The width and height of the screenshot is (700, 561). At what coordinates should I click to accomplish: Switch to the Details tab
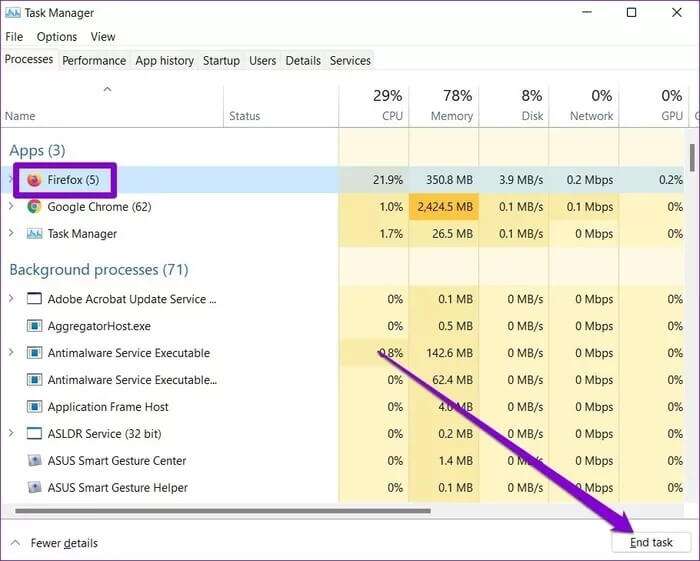click(303, 61)
